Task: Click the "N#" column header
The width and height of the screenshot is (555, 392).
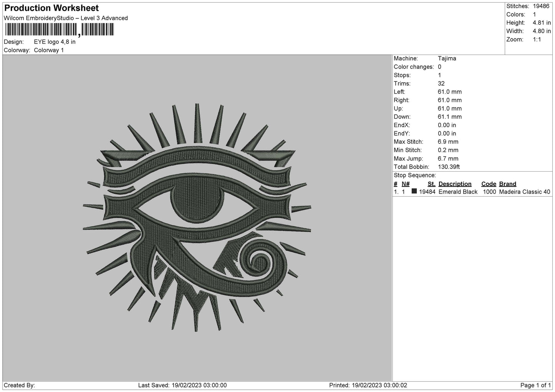Action: pos(406,184)
